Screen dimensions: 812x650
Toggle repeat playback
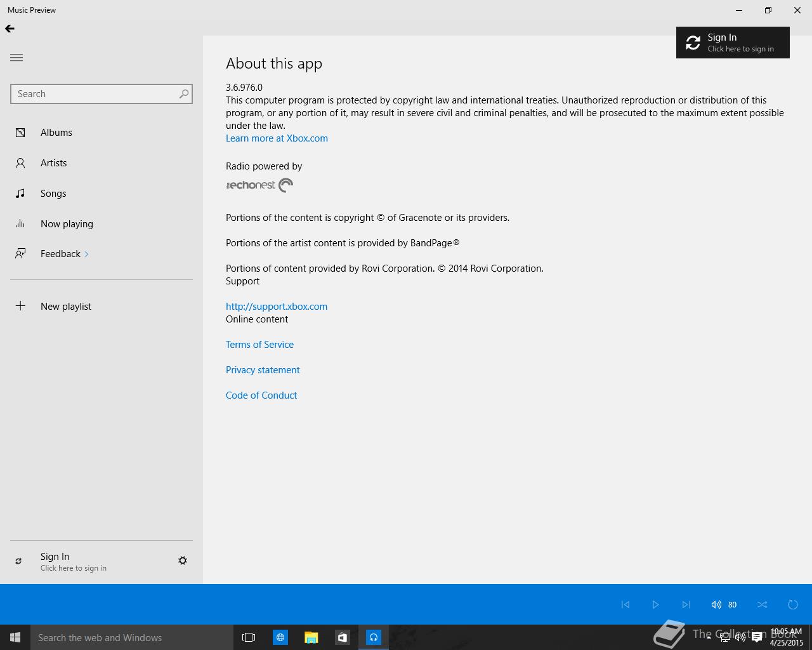tap(793, 604)
